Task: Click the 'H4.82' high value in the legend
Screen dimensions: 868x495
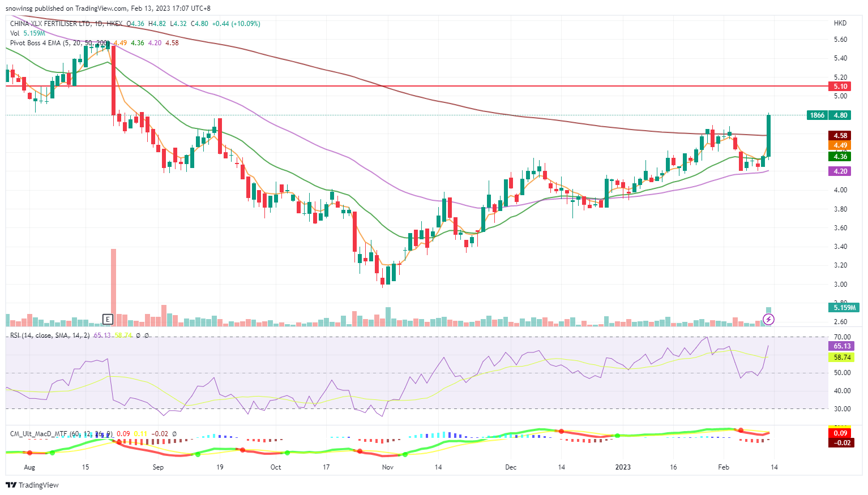Action: coord(157,24)
